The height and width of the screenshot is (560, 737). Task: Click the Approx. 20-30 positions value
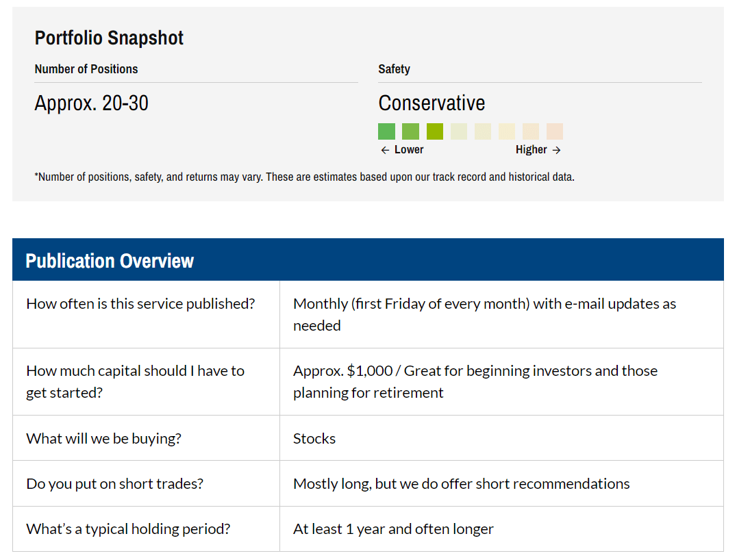click(91, 103)
